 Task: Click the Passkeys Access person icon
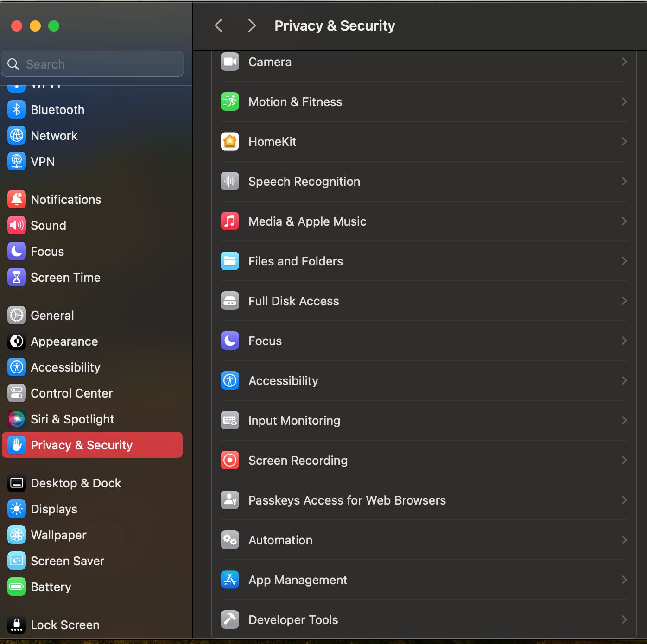[230, 500]
